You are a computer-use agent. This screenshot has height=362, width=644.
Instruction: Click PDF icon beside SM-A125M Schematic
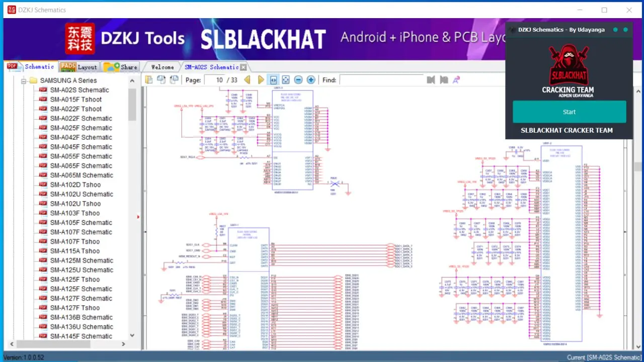[43, 260]
